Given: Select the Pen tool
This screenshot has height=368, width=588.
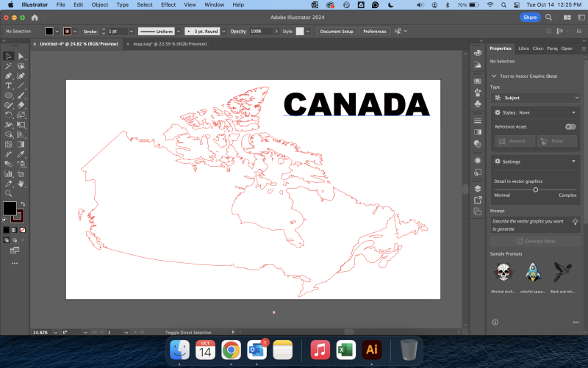Looking at the screenshot, I should point(8,76).
